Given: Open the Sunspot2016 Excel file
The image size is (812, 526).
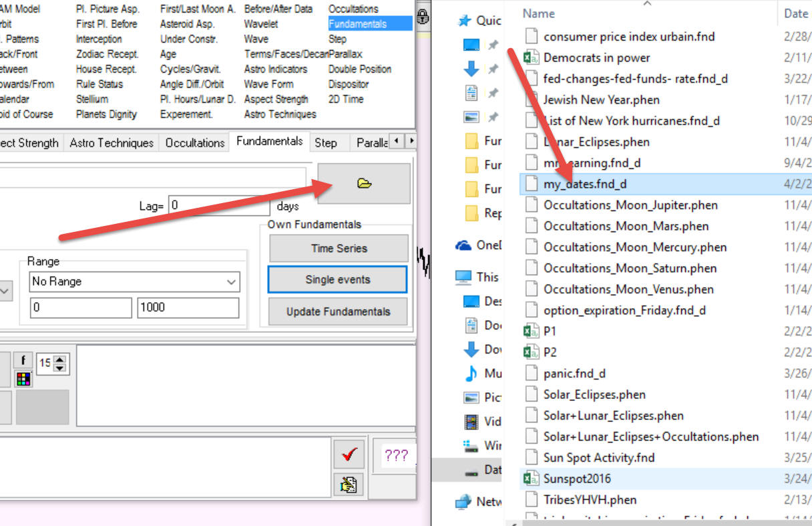Looking at the screenshot, I should [577, 479].
